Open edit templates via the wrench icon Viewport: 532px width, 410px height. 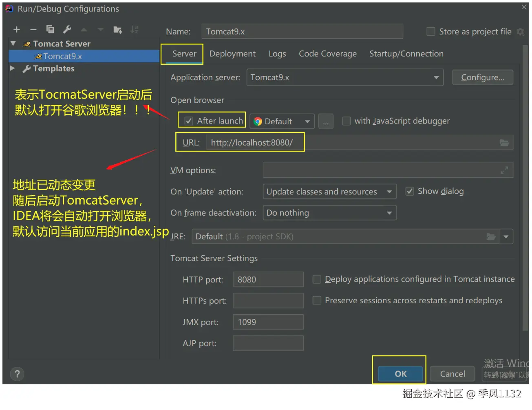pos(67,29)
